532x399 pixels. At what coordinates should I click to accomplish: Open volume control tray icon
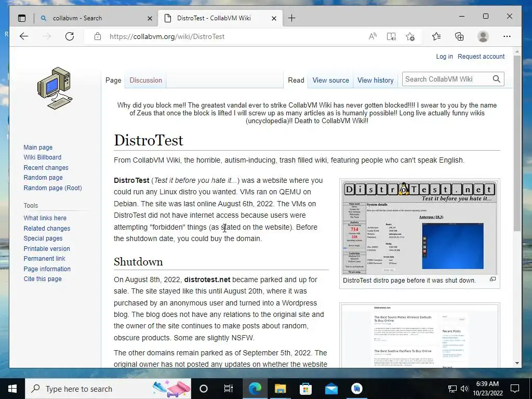(x=464, y=389)
